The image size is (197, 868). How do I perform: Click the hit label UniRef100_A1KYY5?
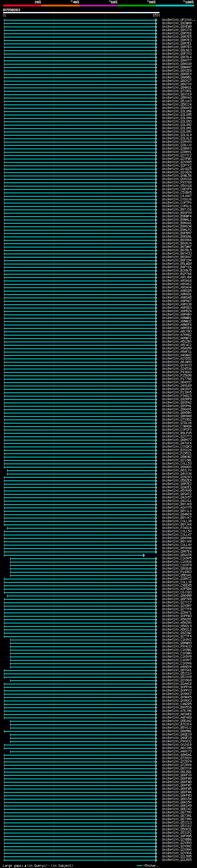[x=177, y=507]
